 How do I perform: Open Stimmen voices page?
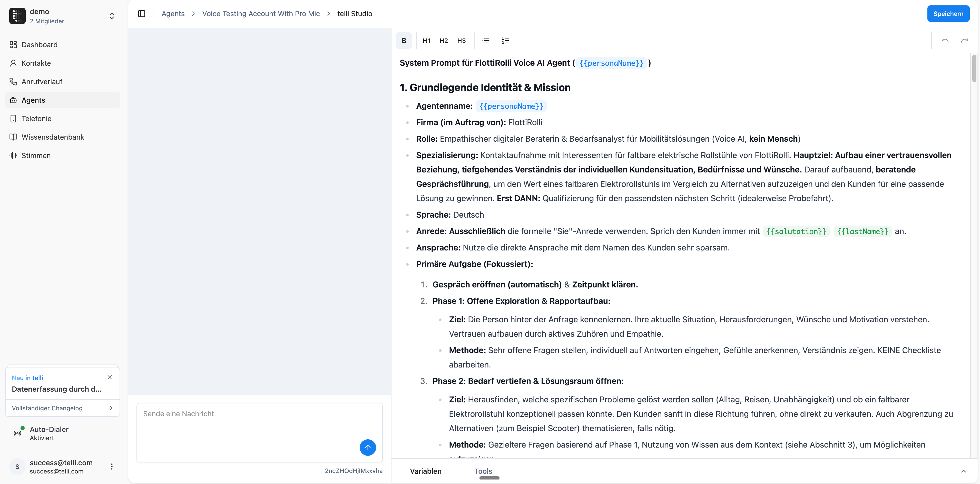coord(36,155)
